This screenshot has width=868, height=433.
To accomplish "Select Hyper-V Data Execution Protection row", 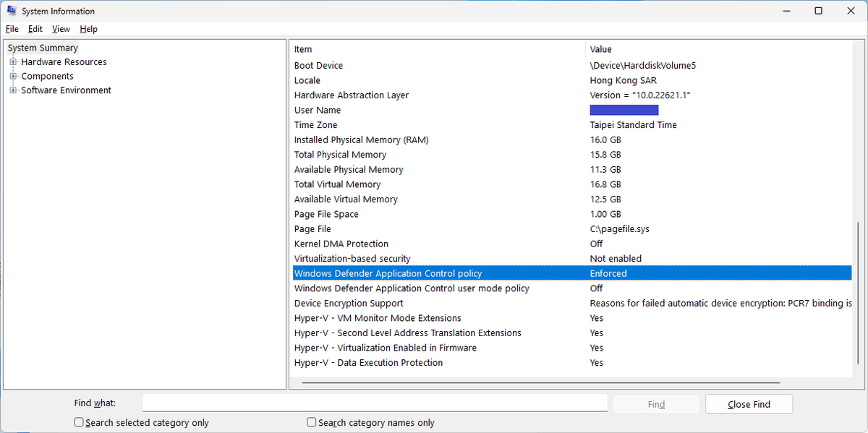I will (571, 362).
